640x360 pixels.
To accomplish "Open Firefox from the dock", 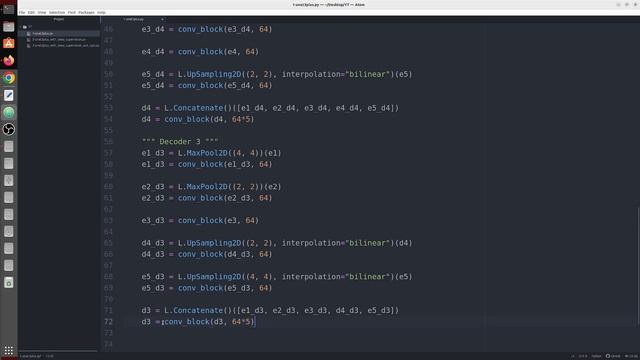I will coord(9,60).
